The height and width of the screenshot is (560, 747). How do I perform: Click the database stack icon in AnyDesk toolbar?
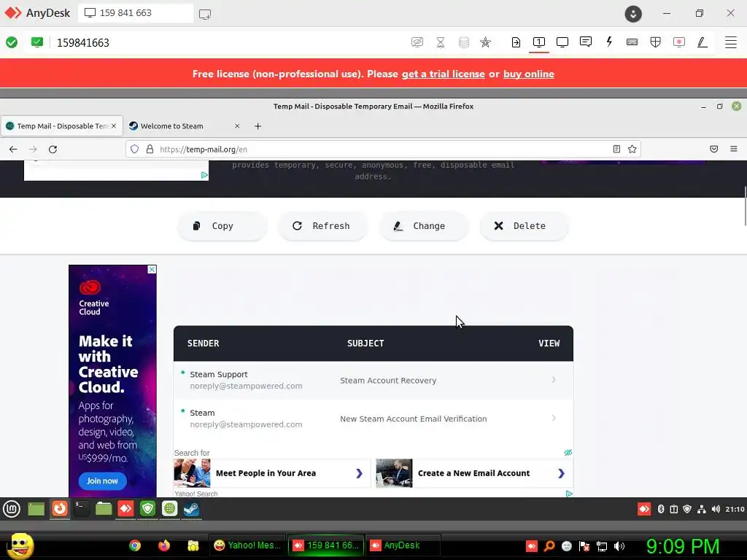pos(463,42)
